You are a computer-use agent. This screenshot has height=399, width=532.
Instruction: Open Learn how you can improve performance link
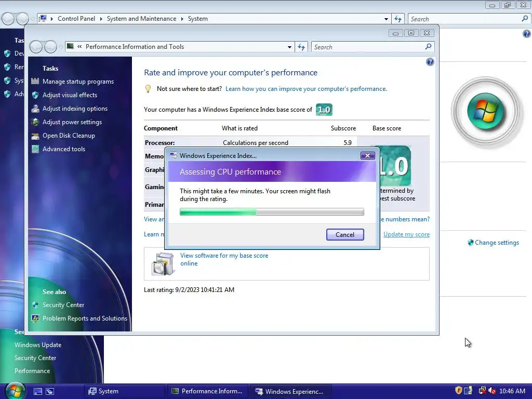(x=306, y=89)
